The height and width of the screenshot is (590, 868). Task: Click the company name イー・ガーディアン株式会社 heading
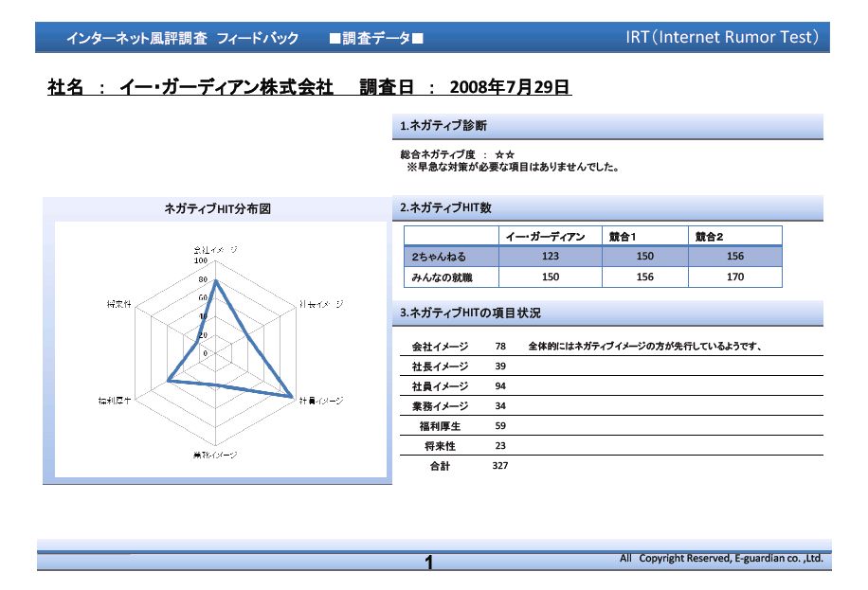[226, 87]
